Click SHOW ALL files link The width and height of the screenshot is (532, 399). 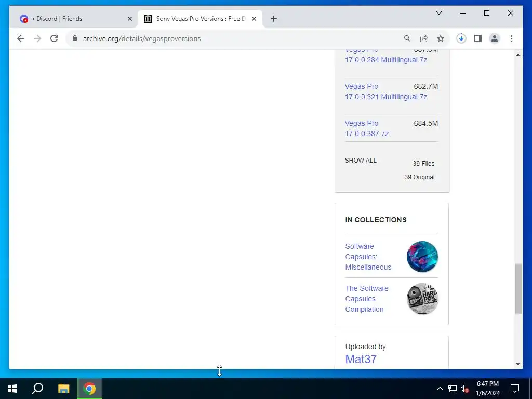(x=361, y=161)
